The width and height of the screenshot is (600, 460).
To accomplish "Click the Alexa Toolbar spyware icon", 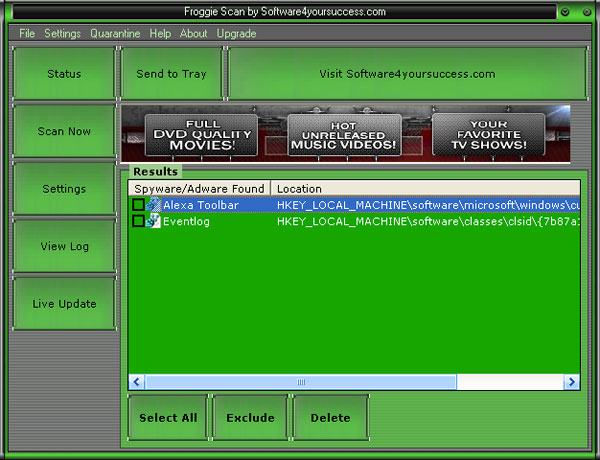I will (153, 205).
